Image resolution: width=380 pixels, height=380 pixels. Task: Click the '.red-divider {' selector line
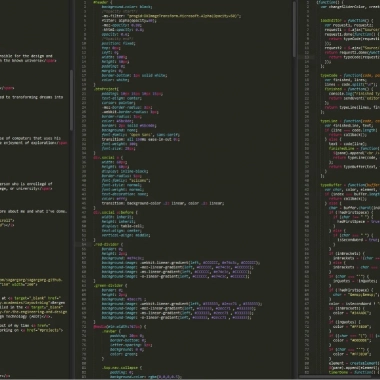[108, 244]
